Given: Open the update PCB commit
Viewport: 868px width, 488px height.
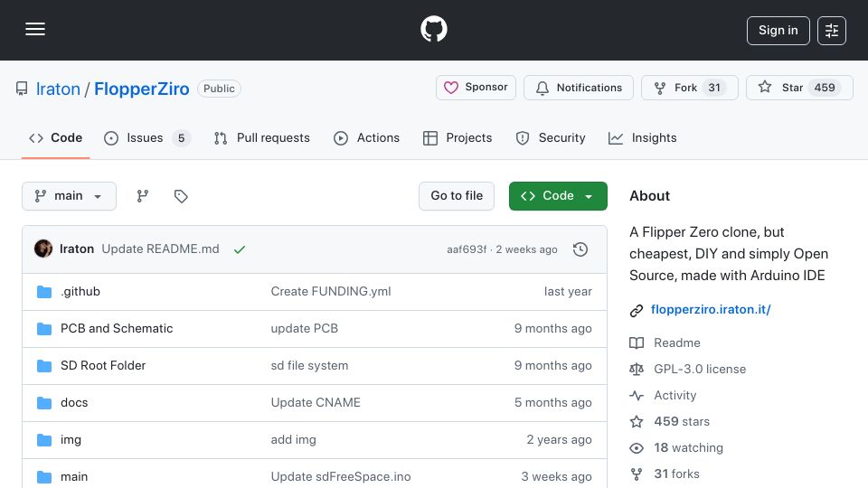Looking at the screenshot, I should (304, 329).
